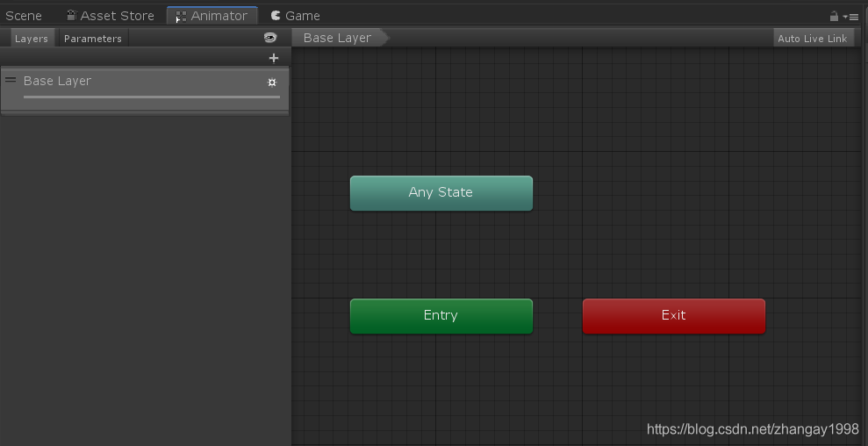The width and height of the screenshot is (868, 446).
Task: Click the Base Layer breadcrumb
Action: pyautogui.click(x=341, y=38)
